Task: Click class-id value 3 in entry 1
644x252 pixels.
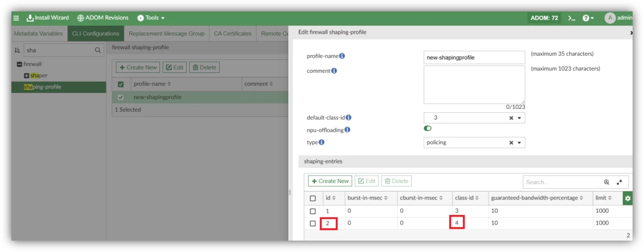Action: tap(457, 212)
